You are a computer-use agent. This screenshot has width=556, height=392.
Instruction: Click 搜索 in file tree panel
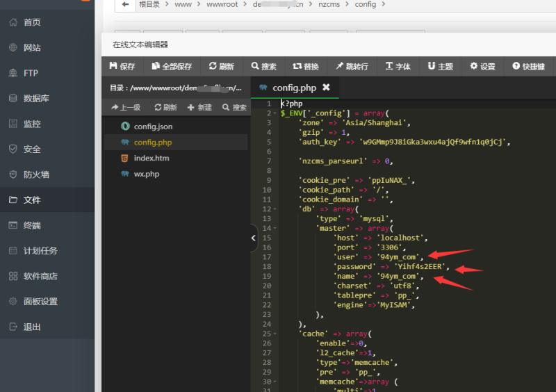(234, 107)
